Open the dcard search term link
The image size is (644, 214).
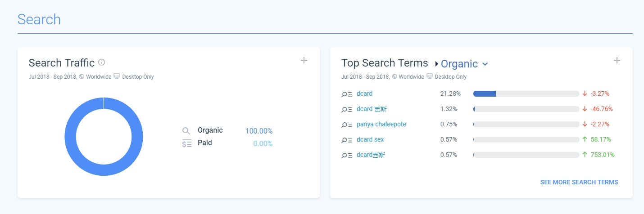click(x=364, y=94)
